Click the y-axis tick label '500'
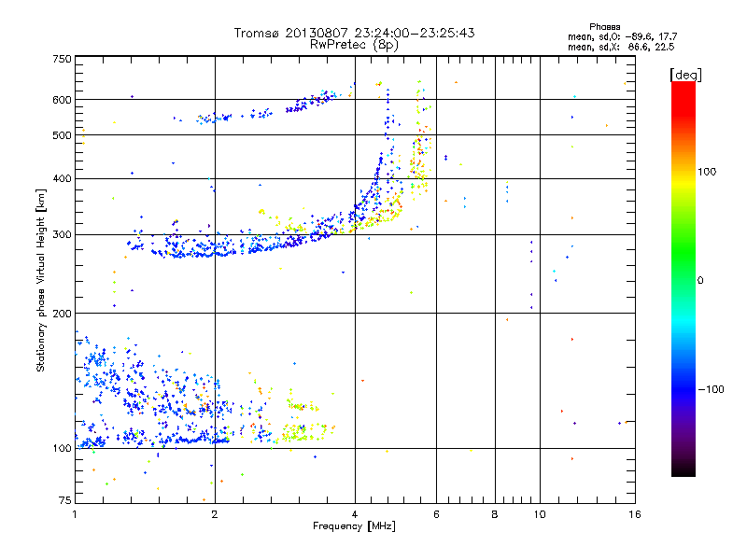747x560 pixels. [x=62, y=135]
